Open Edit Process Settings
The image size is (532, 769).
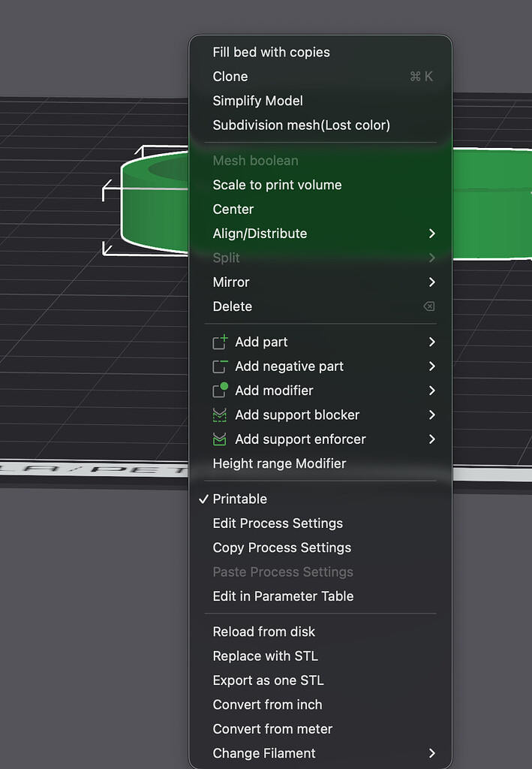click(x=278, y=523)
